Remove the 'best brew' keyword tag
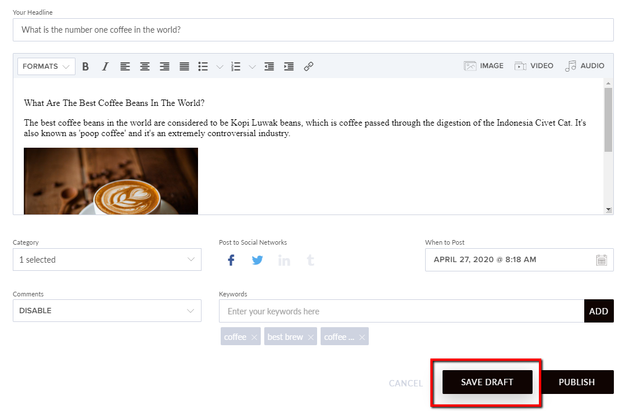 click(x=311, y=337)
